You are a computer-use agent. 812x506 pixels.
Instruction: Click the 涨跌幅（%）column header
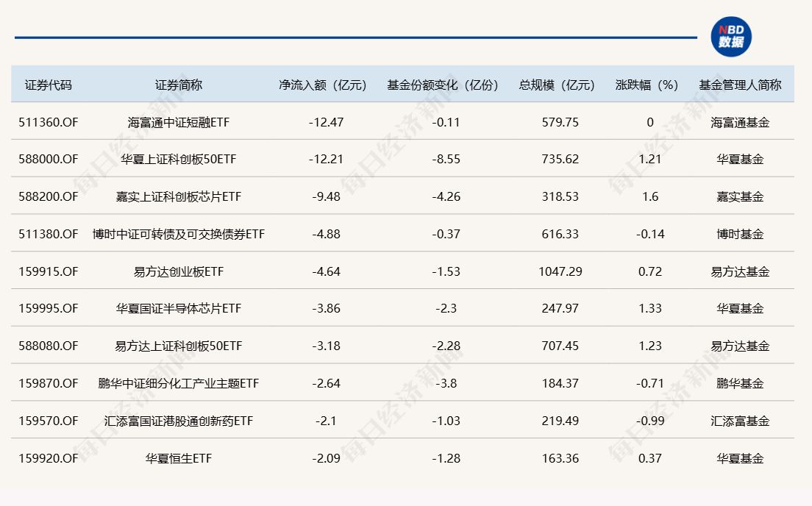[647, 85]
